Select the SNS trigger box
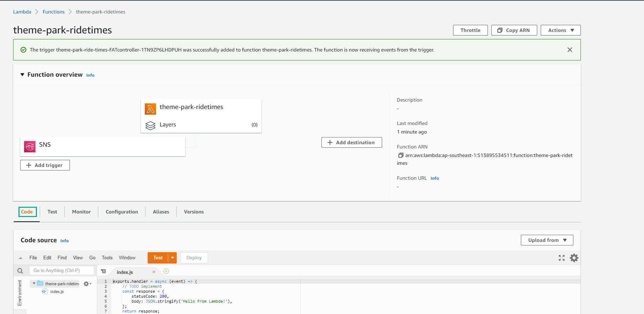 click(103, 147)
